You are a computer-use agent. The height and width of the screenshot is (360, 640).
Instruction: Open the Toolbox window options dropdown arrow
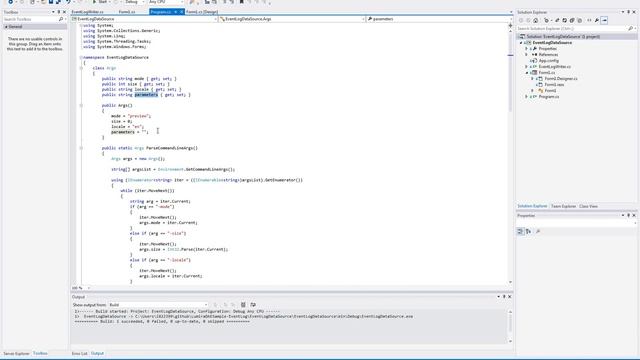click(x=53, y=12)
